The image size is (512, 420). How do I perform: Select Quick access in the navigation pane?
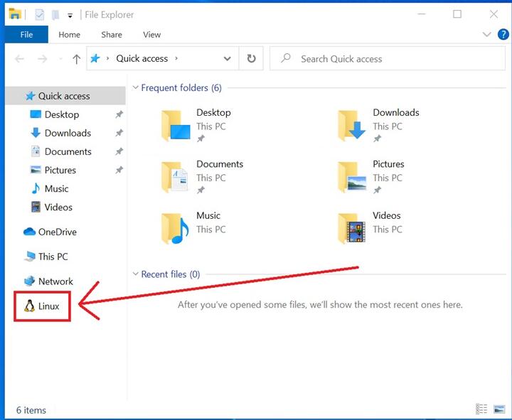tap(65, 96)
